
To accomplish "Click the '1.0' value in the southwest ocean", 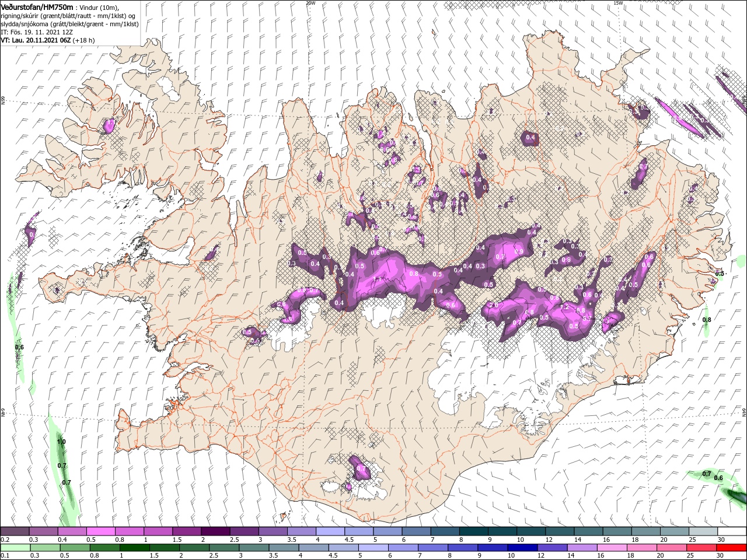I will point(61,442).
